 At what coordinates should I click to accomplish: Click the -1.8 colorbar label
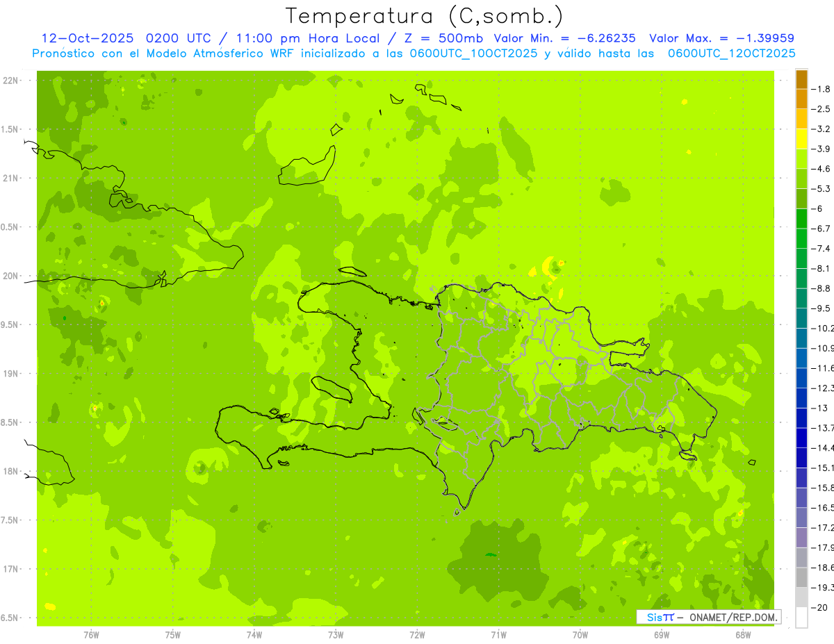tap(821, 89)
